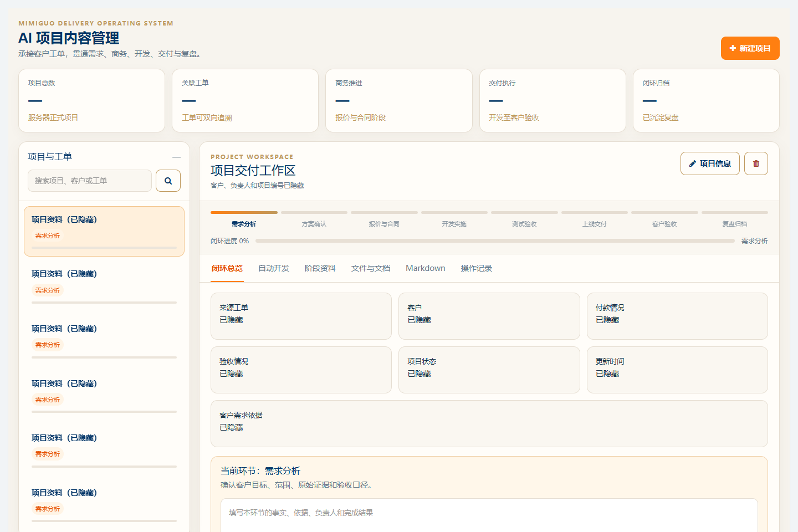
Task: Click the 交付执行 stat card
Action: click(553, 101)
